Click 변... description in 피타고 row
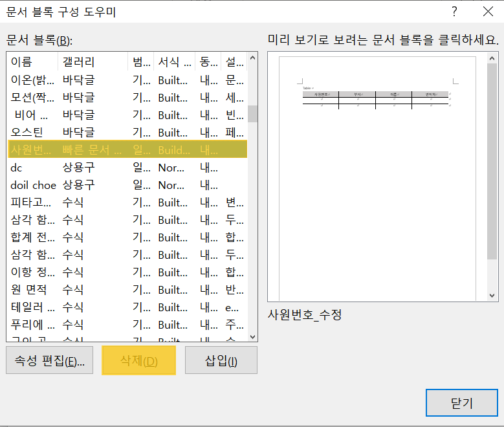 tap(235, 203)
